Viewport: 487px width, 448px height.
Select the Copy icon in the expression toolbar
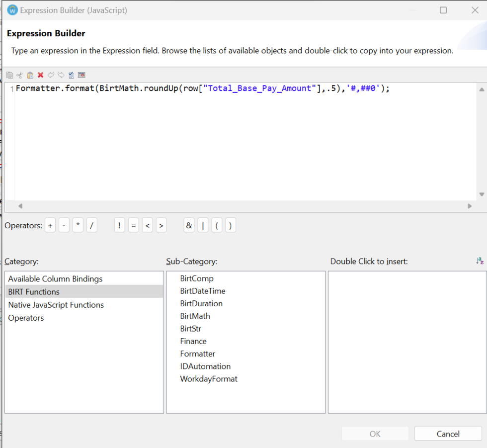pyautogui.click(x=9, y=75)
